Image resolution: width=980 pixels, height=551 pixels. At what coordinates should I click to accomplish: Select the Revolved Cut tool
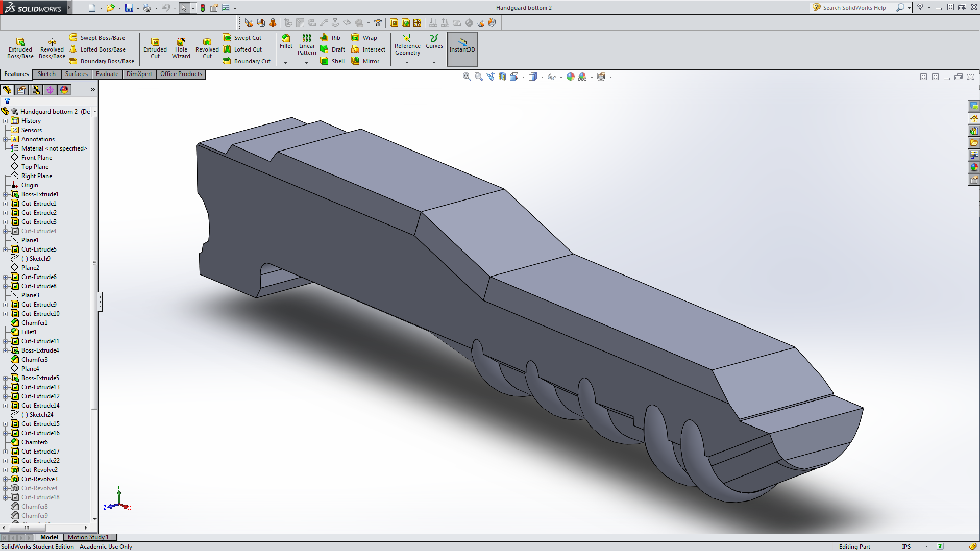coord(207,48)
